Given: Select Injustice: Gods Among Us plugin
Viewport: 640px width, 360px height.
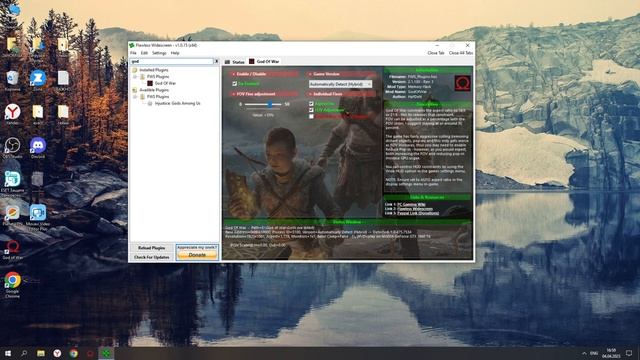Looking at the screenshot, I should [178, 104].
